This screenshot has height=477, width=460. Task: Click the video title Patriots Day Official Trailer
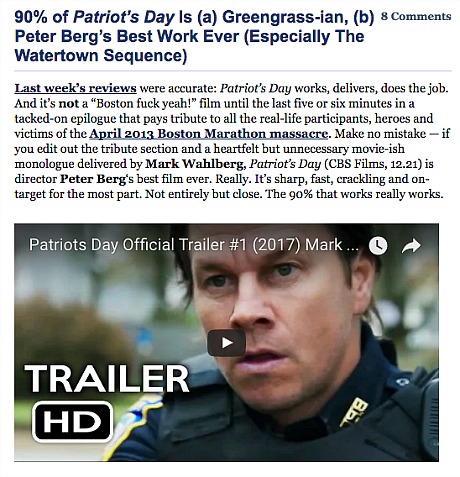(194, 245)
